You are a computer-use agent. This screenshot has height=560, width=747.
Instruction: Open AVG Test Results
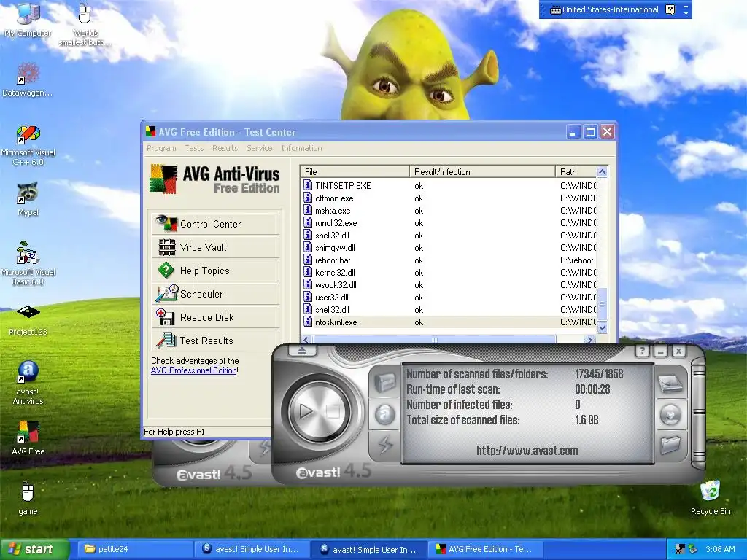(215, 341)
